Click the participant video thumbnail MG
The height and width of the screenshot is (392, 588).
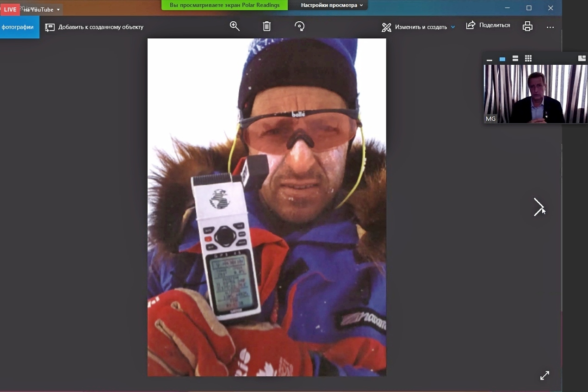coord(535,93)
